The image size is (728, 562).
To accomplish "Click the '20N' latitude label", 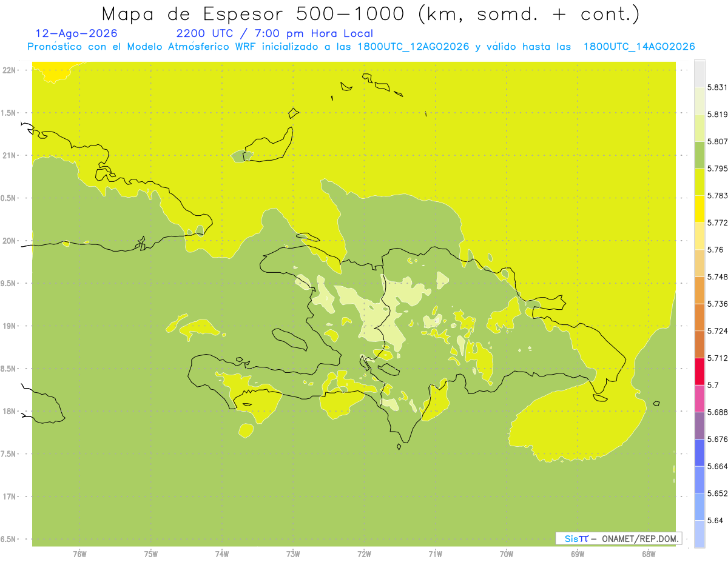I will (8, 241).
